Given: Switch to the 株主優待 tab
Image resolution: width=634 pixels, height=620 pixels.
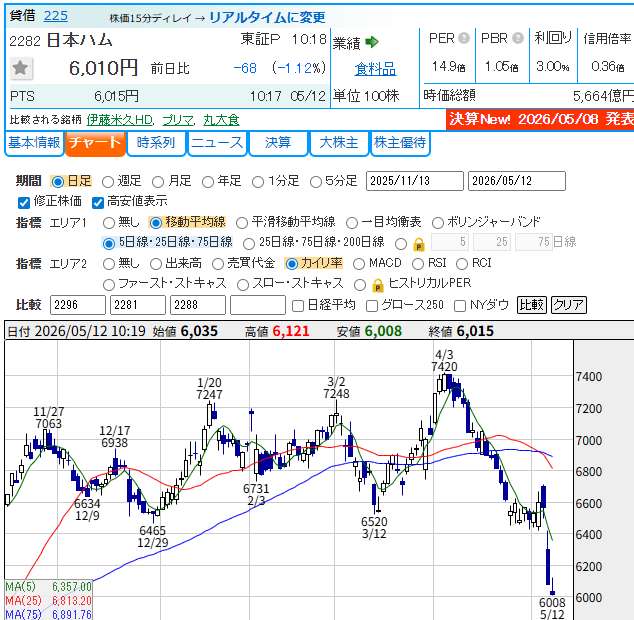Looking at the screenshot, I should pos(400,143).
